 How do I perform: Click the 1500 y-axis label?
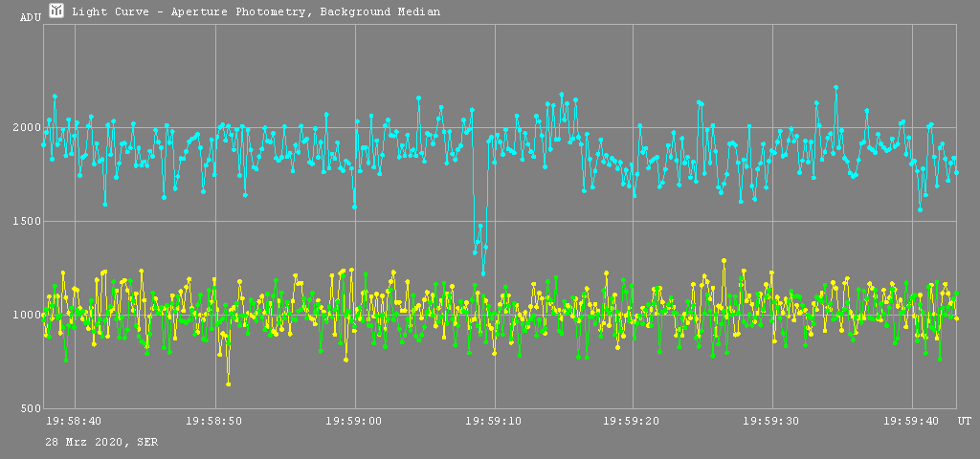26,222
